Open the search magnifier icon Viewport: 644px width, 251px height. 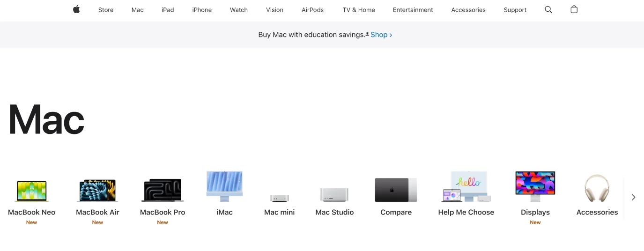(548, 9)
